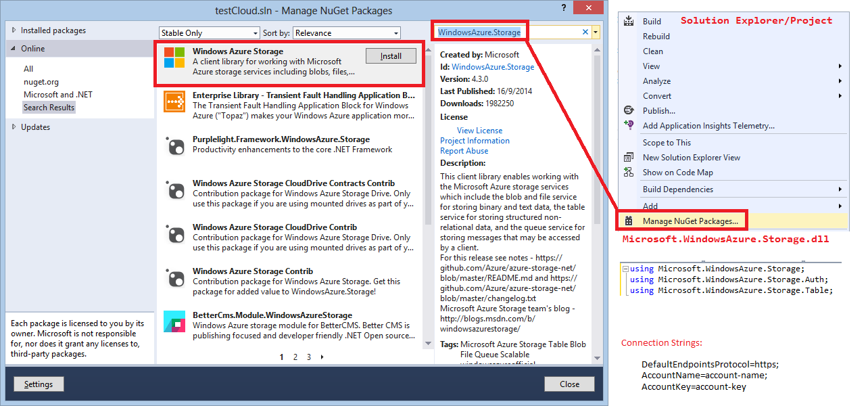Select the Enterprise Library Transient Fault Handling package

(x=291, y=105)
